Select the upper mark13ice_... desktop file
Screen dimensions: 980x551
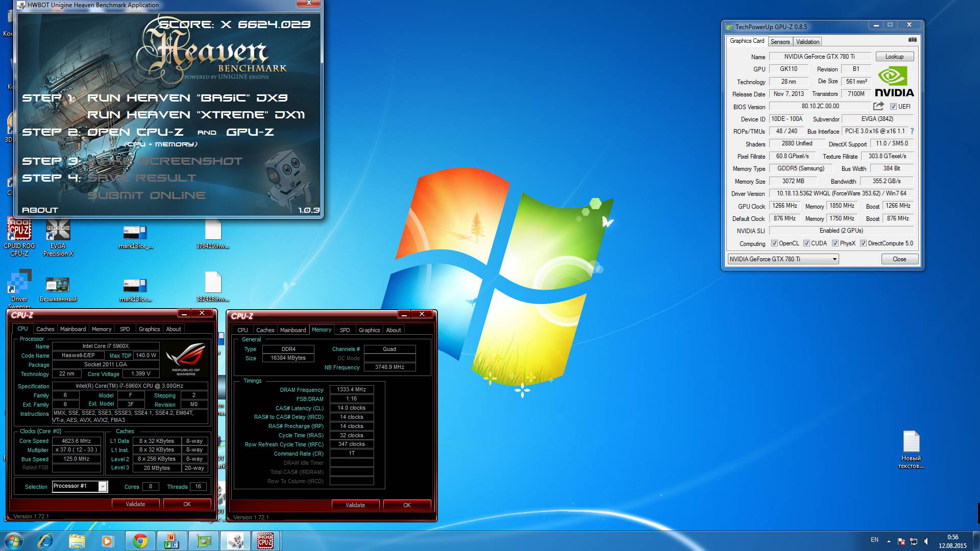pos(135,237)
